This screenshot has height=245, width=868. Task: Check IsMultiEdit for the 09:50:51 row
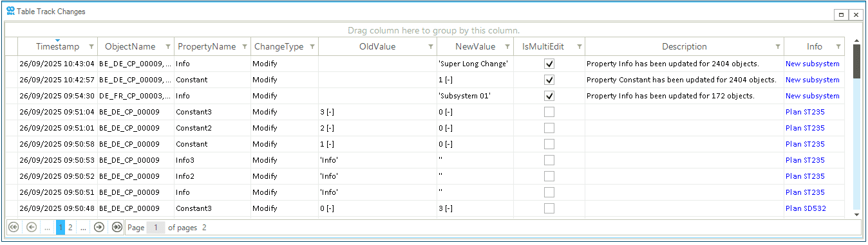pyautogui.click(x=549, y=192)
